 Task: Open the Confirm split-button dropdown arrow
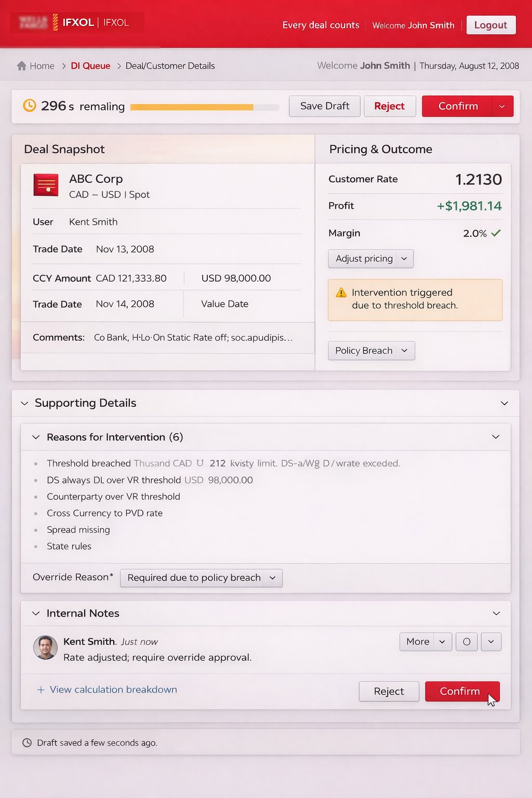502,107
